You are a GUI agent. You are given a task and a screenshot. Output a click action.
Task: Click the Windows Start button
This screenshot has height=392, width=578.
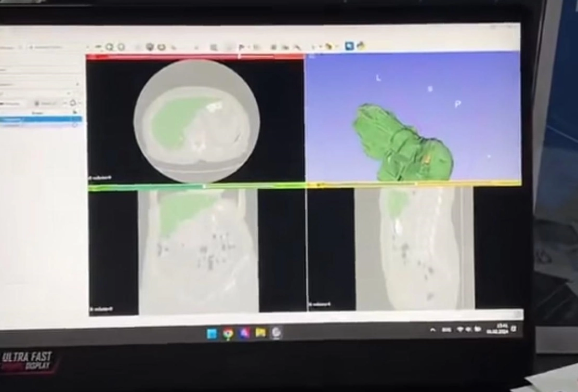(x=211, y=333)
